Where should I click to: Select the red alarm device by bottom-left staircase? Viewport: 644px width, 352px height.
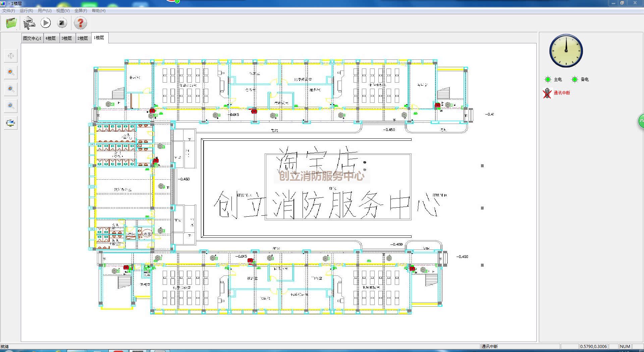pyautogui.click(x=126, y=268)
